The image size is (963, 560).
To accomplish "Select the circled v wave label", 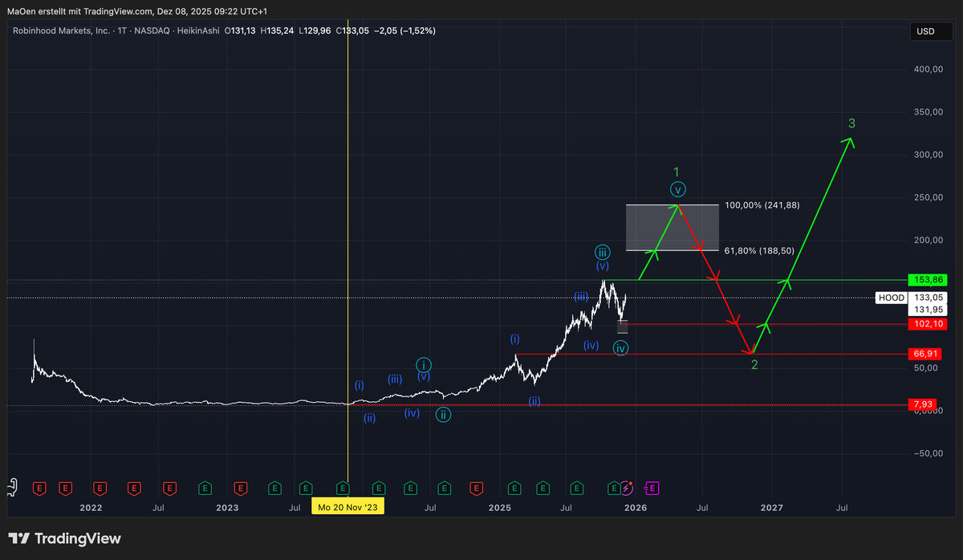I will pos(679,190).
